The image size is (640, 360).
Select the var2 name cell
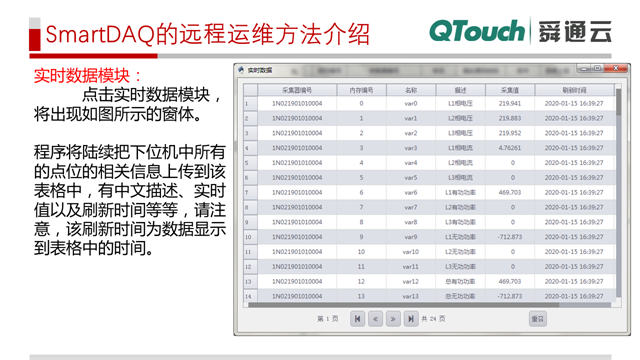411,133
